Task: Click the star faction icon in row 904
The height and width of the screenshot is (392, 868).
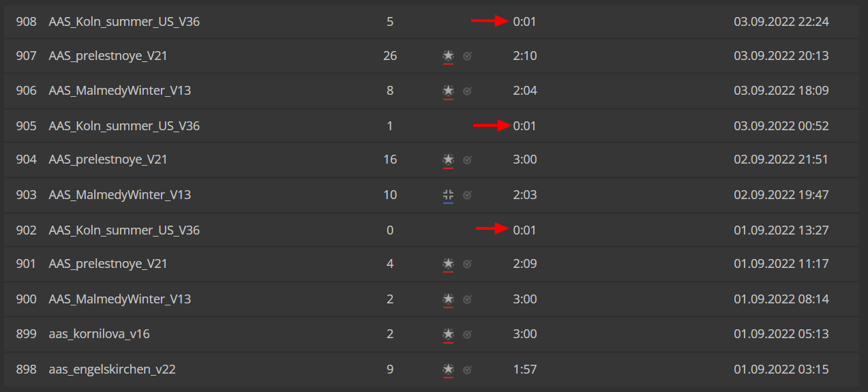Action: [x=448, y=160]
